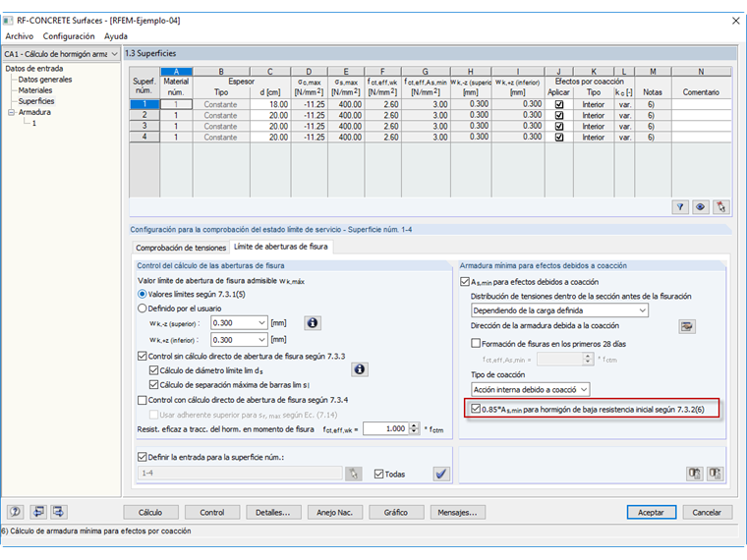Click the Cancelar button
Viewport: 747px width, 560px height.
tap(707, 513)
